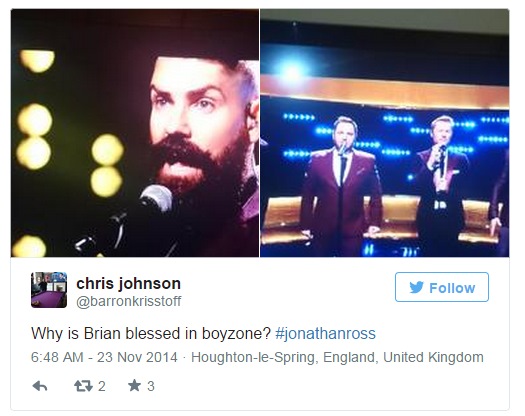Enlarge the stage performers photo
The width and height of the screenshot is (525, 416).
pyautogui.click(x=385, y=133)
